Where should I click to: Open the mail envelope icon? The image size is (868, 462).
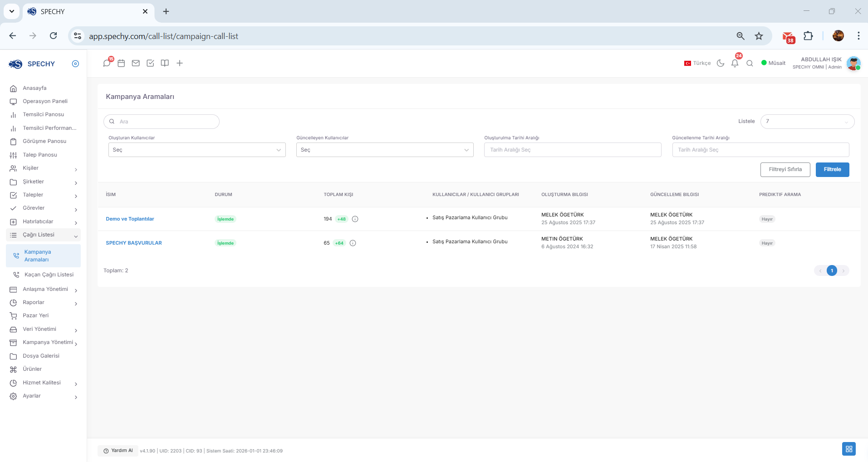point(136,63)
